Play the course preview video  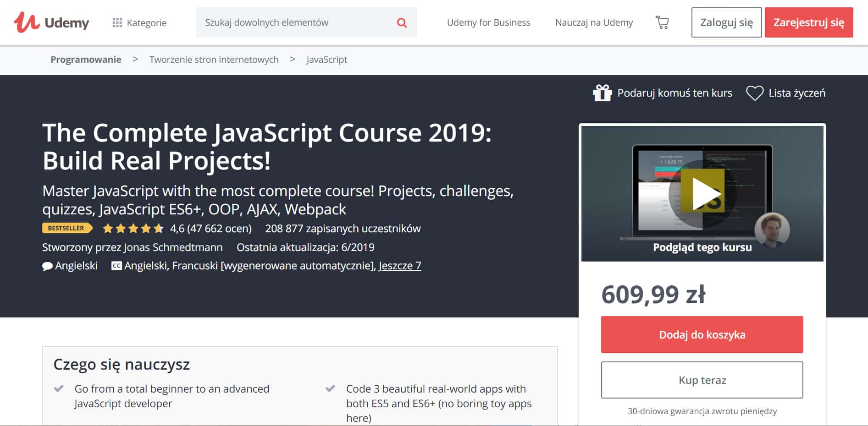coord(702,194)
